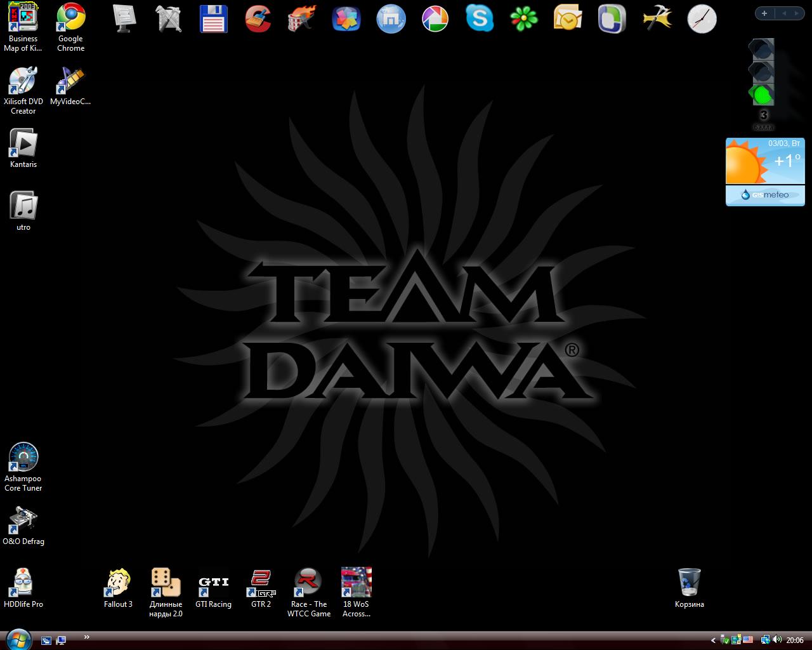Show hidden system tray icons

click(713, 640)
